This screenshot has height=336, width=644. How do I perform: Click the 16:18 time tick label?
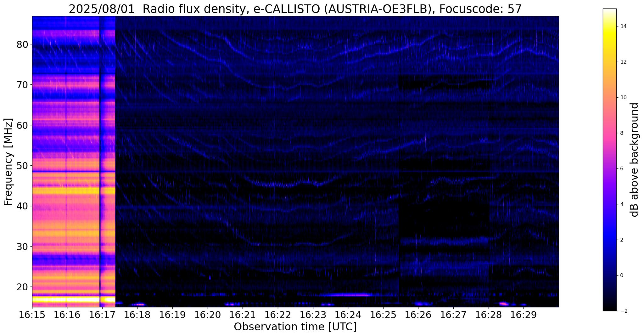(x=137, y=315)
